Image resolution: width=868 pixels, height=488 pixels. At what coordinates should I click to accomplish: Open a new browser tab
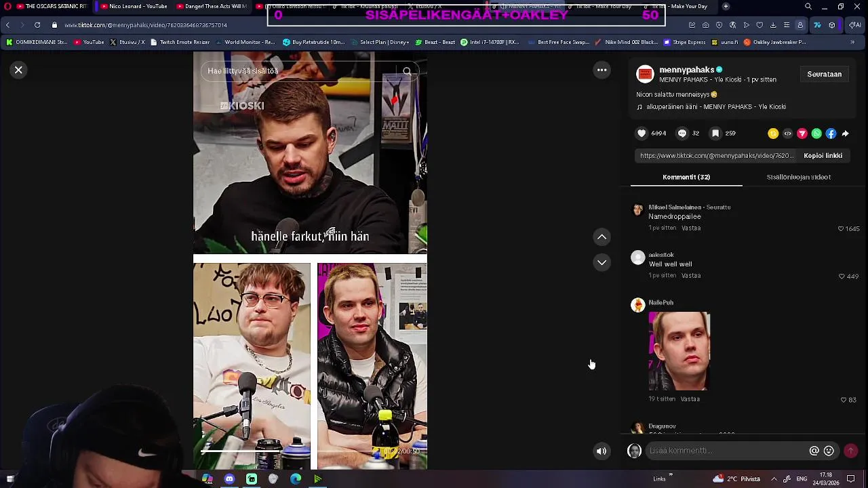[x=726, y=6]
